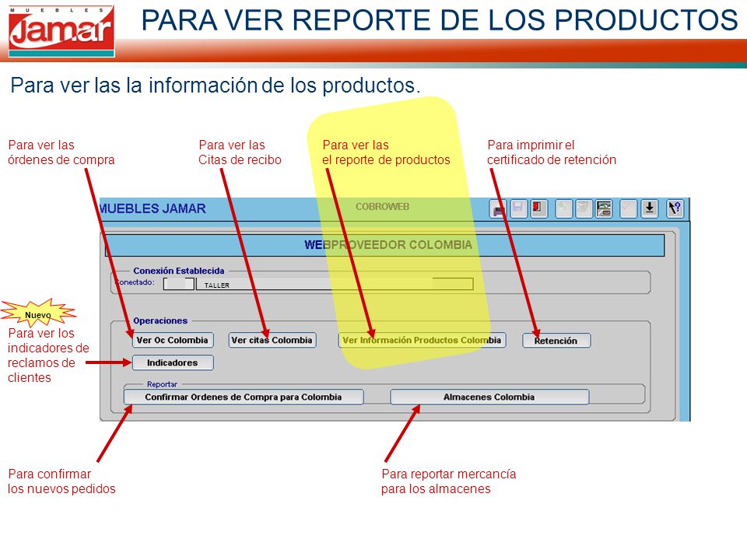The height and width of the screenshot is (560, 747).
Task: Click the TALLER connected user field
Action: click(335, 285)
